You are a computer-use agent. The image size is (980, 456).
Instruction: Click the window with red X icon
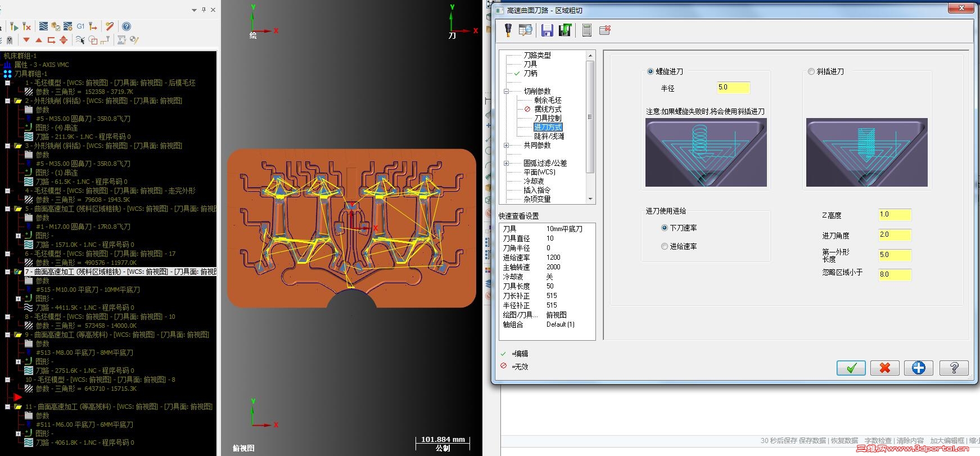point(605,30)
